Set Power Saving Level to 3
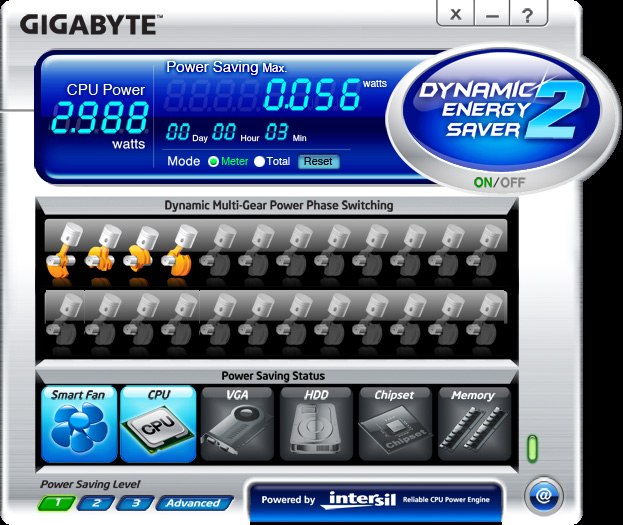The image size is (623, 525). coord(135,503)
